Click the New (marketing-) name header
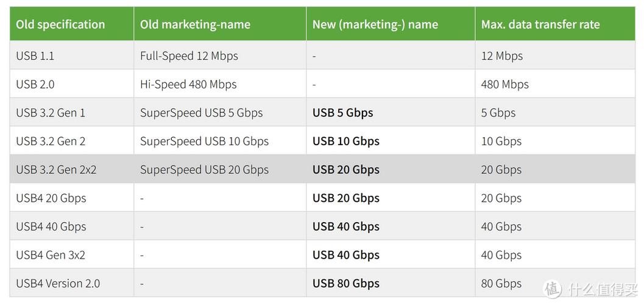The height and width of the screenshot is (305, 644). click(391, 24)
